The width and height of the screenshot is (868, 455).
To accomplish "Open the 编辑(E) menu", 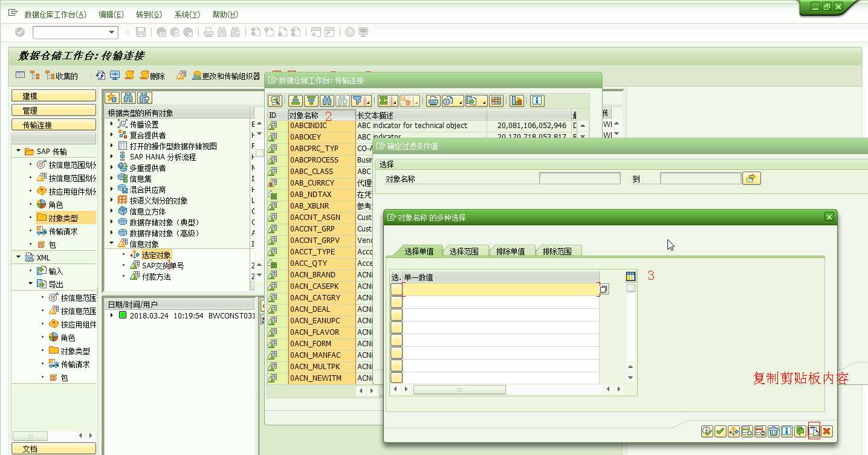I will (111, 15).
